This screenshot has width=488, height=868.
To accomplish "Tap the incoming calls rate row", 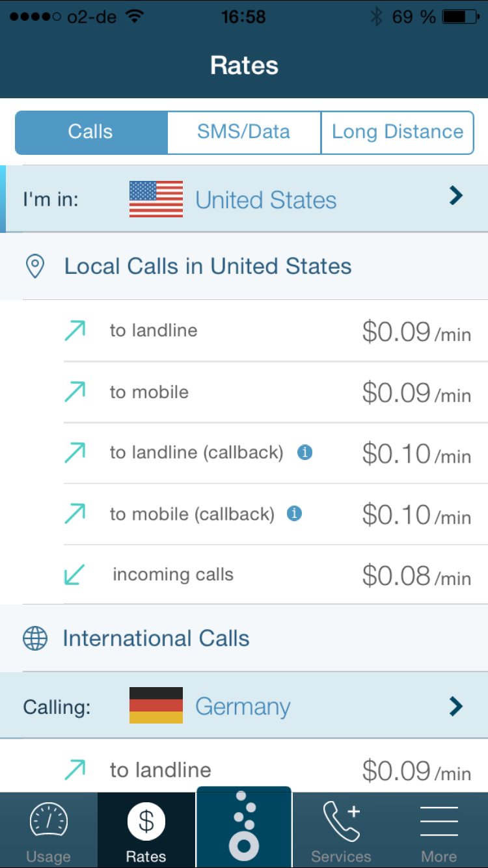I will (260, 575).
